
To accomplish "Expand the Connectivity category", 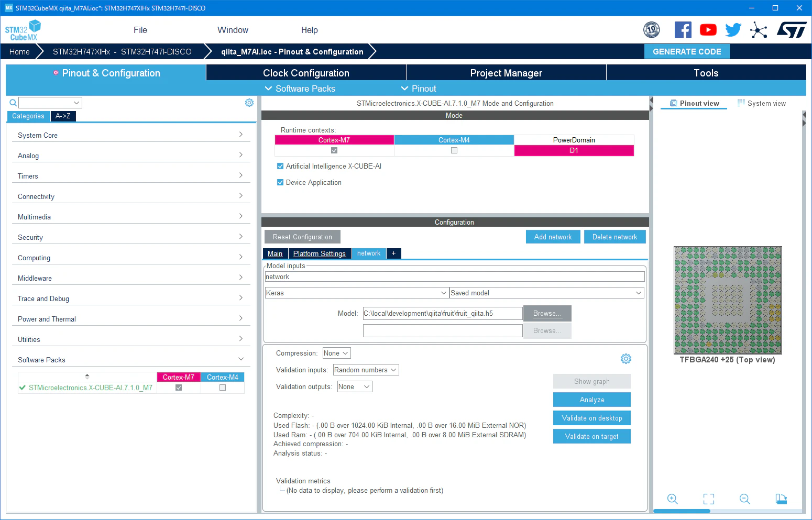I will coord(131,196).
